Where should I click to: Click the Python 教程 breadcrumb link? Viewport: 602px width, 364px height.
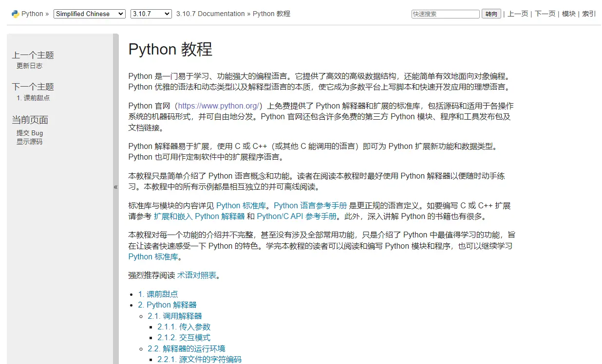271,14
